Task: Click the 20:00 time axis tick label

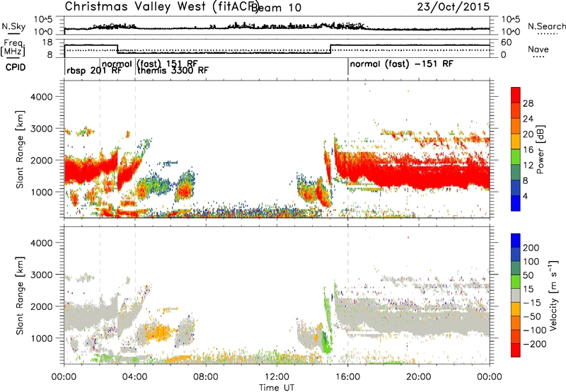Action: click(x=419, y=377)
